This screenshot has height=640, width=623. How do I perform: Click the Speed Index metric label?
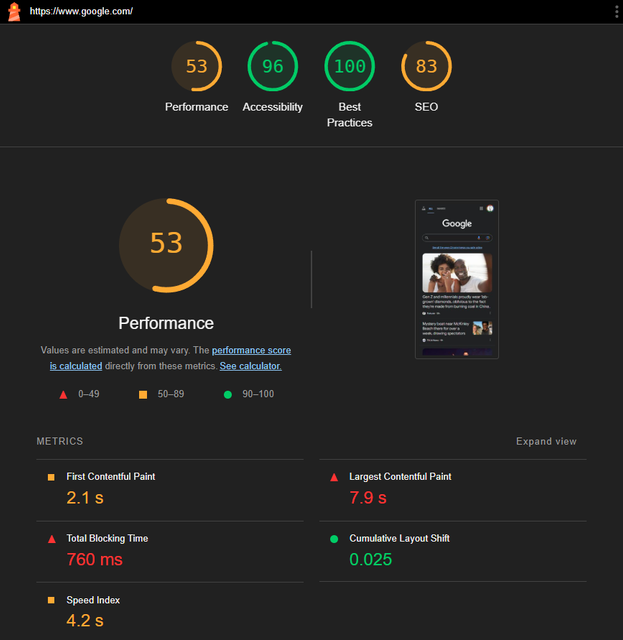point(93,600)
